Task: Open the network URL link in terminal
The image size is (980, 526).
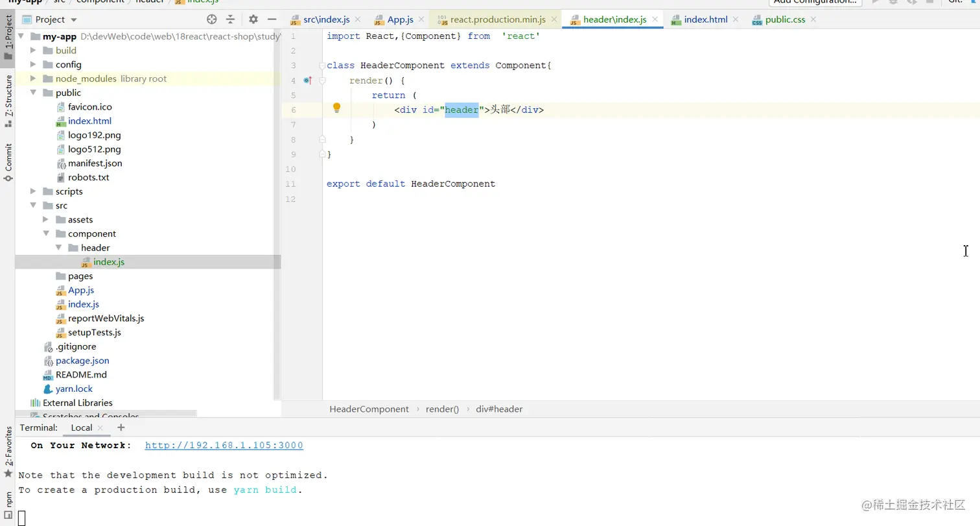Action: [x=224, y=446]
